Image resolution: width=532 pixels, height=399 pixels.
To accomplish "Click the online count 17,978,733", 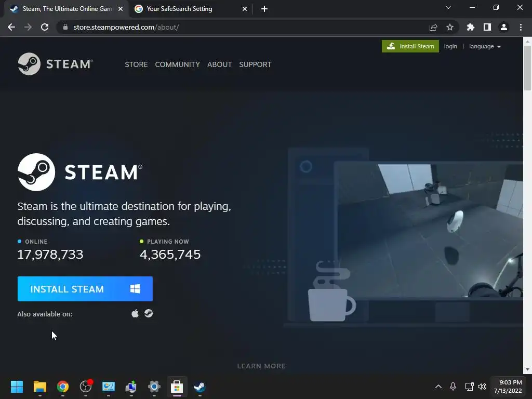I will coord(50,255).
